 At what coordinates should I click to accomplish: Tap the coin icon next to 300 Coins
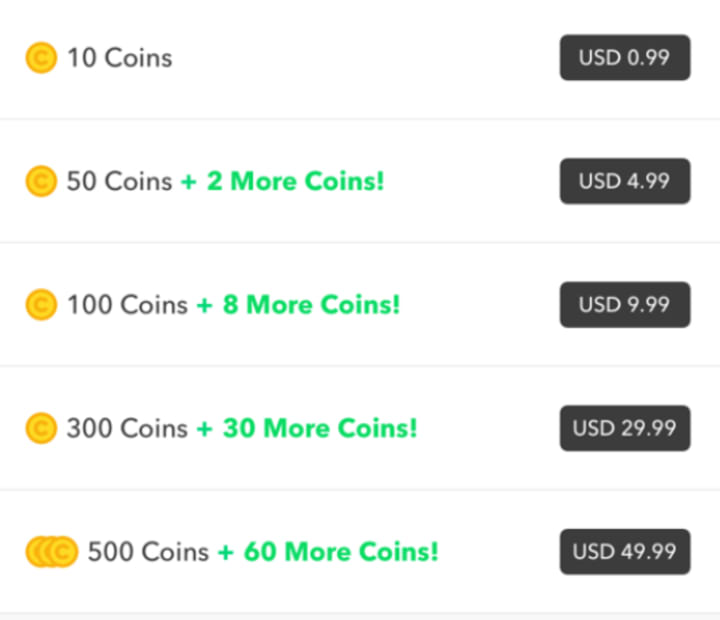41,428
